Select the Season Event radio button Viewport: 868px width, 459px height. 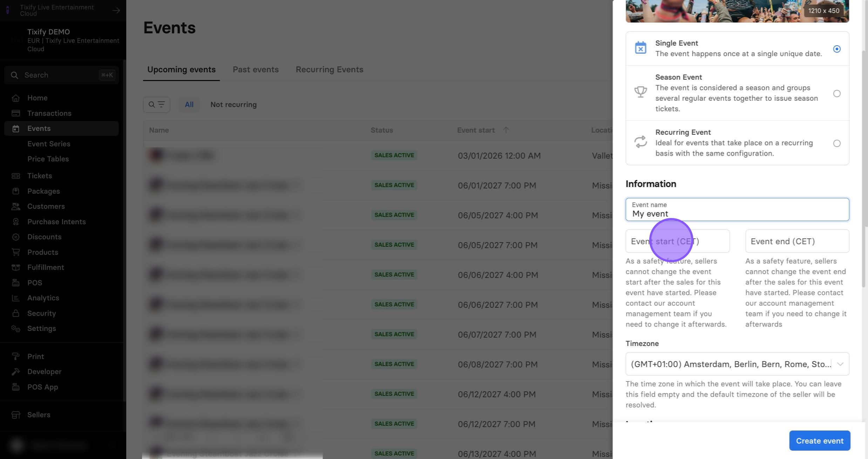pos(837,93)
